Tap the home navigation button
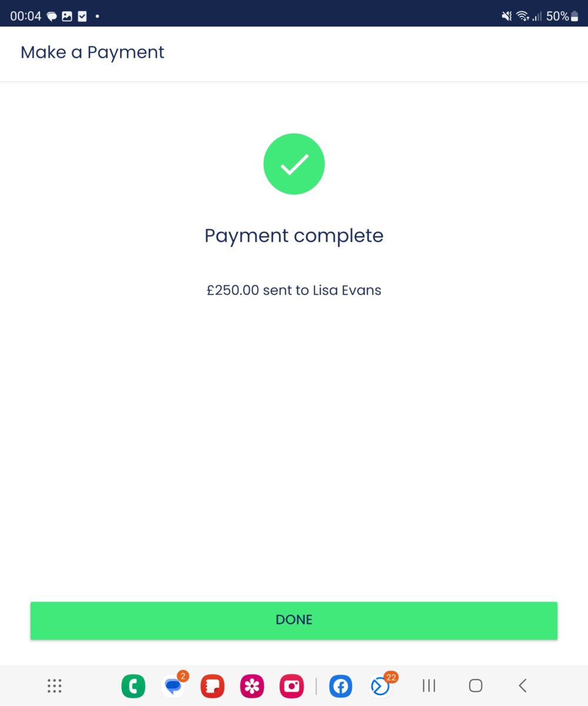This screenshot has width=588, height=706. coord(476,685)
